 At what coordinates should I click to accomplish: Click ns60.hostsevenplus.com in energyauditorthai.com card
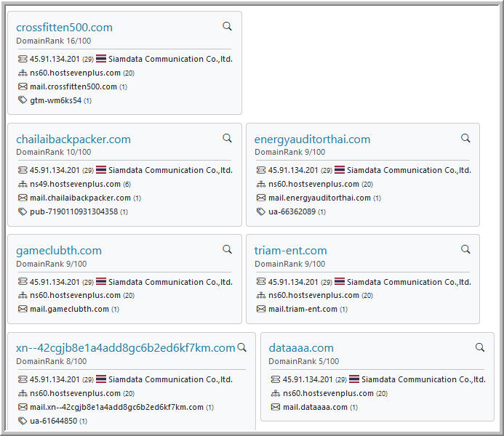click(x=313, y=185)
